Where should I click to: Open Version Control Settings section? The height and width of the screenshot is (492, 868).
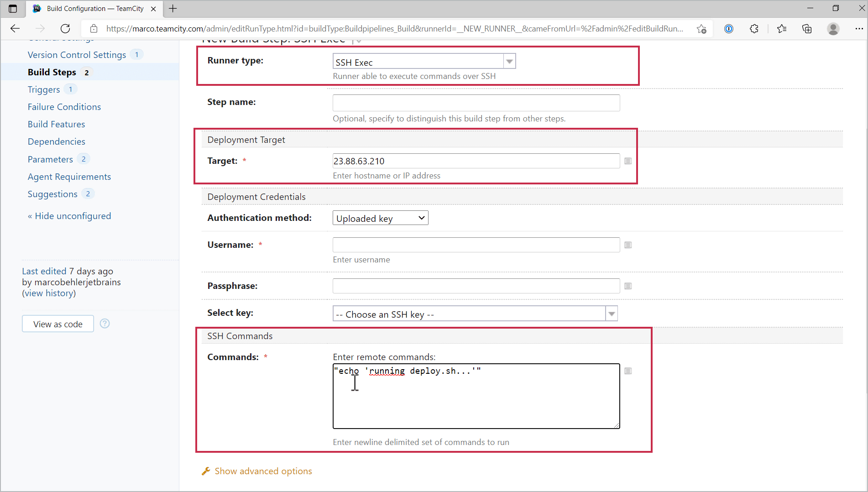click(x=77, y=55)
